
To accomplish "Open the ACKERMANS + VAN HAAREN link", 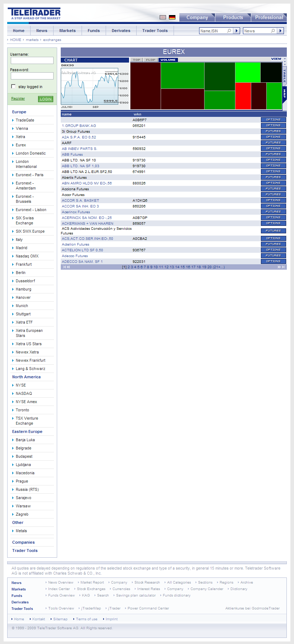I will [x=87, y=224].
